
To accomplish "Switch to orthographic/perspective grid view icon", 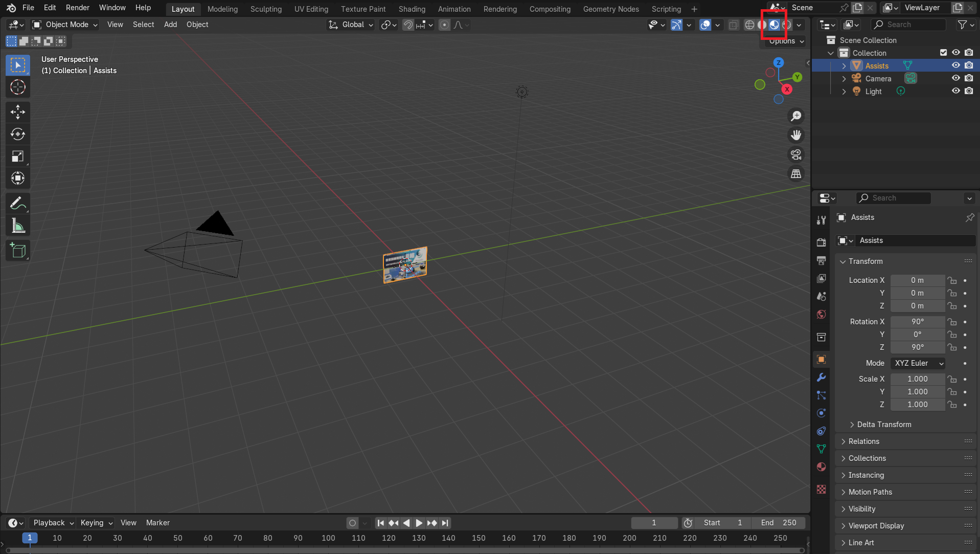I will pyautogui.click(x=796, y=174).
